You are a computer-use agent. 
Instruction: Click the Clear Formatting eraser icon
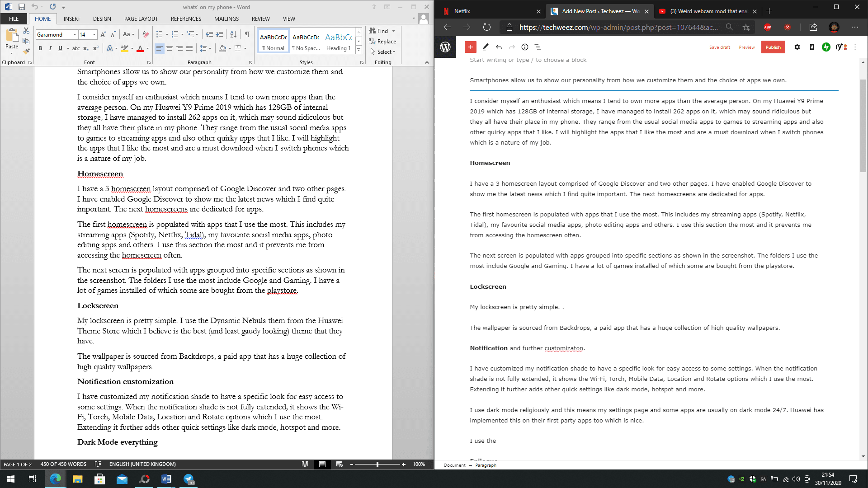pos(146,34)
